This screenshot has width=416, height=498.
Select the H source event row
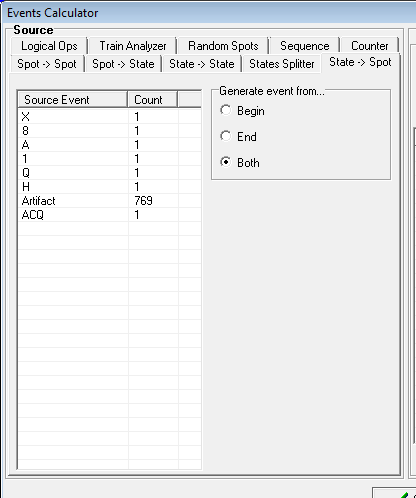point(110,187)
